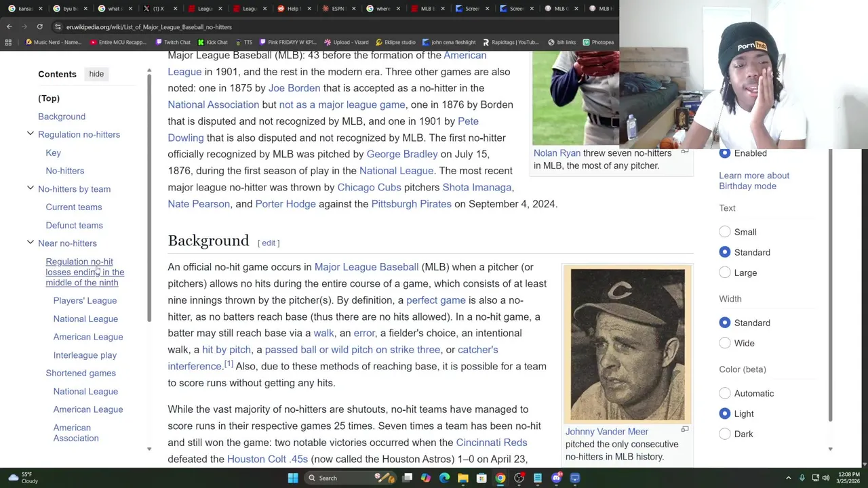This screenshot has height=488, width=868.
Task: Open TTS bookmark
Action: pos(243,42)
